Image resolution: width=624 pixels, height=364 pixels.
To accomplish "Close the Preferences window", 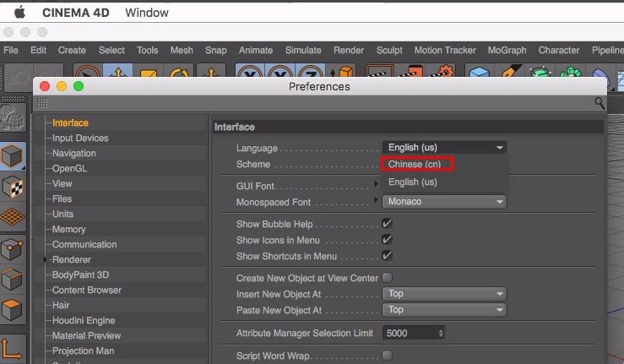I will tap(45, 86).
